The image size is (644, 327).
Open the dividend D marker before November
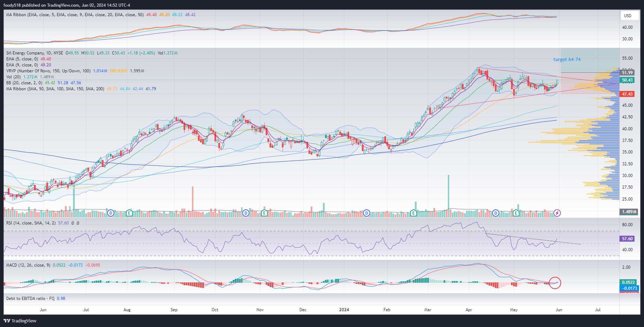point(246,213)
